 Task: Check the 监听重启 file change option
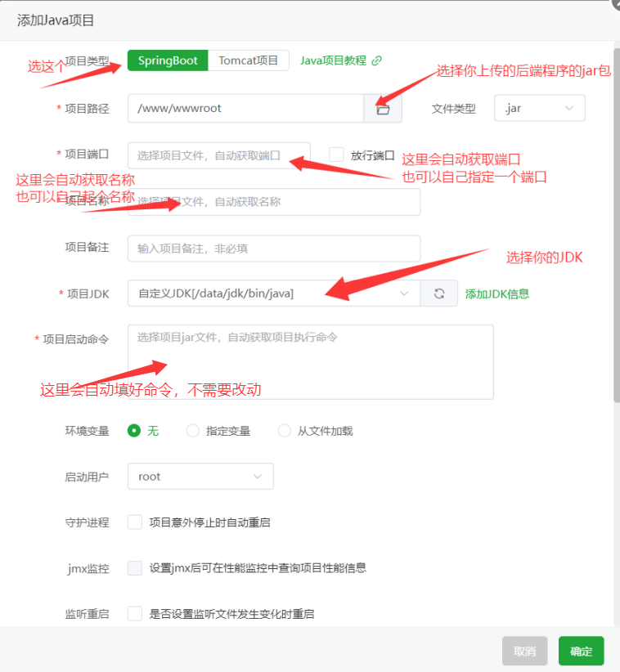click(x=135, y=614)
